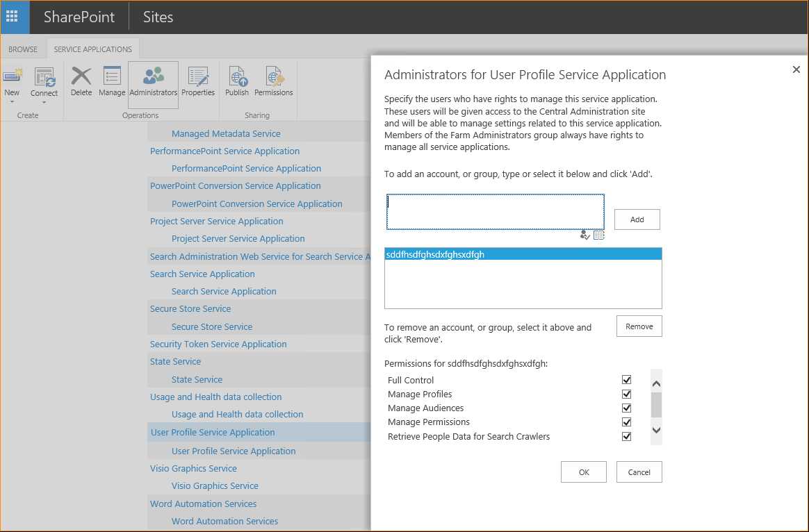Open PowerPoint Conversion Service Application top-level link

pos(236,186)
